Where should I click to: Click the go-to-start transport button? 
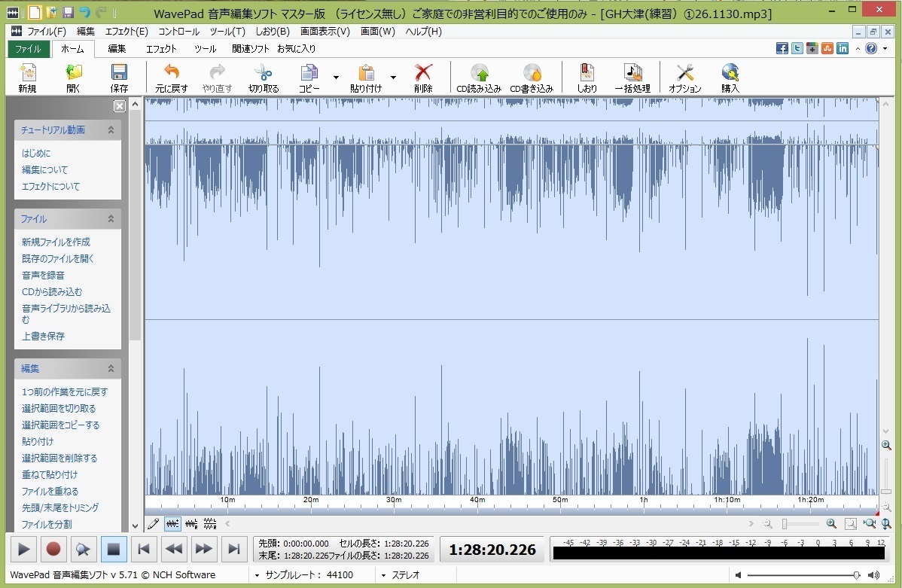pos(144,550)
